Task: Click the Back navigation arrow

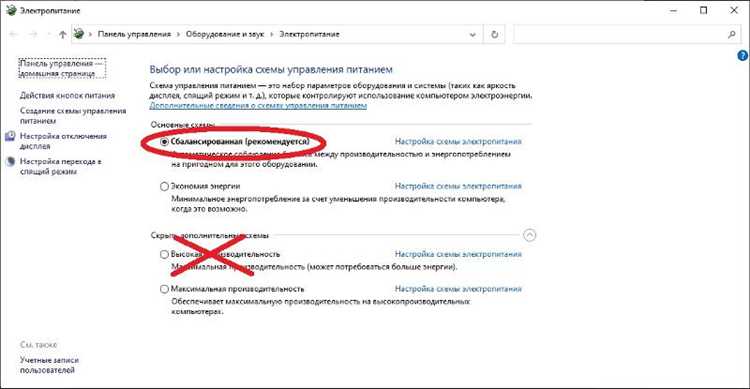Action: (x=13, y=34)
